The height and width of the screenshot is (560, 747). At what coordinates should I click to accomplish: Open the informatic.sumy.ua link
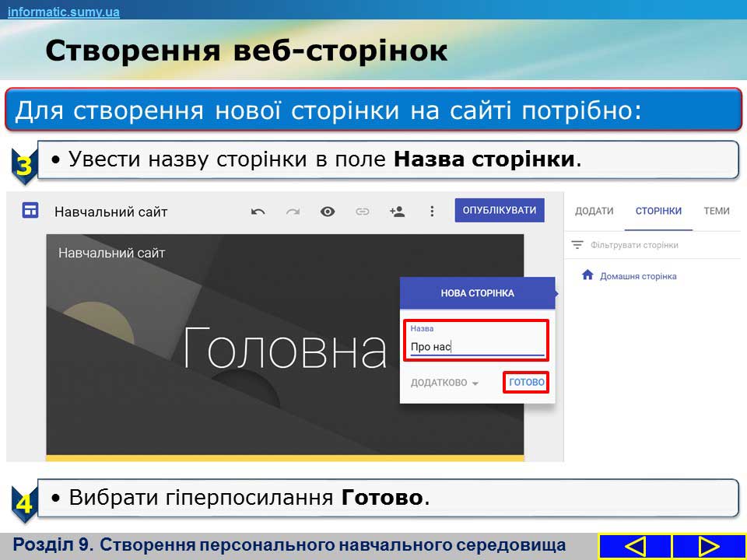64,11
